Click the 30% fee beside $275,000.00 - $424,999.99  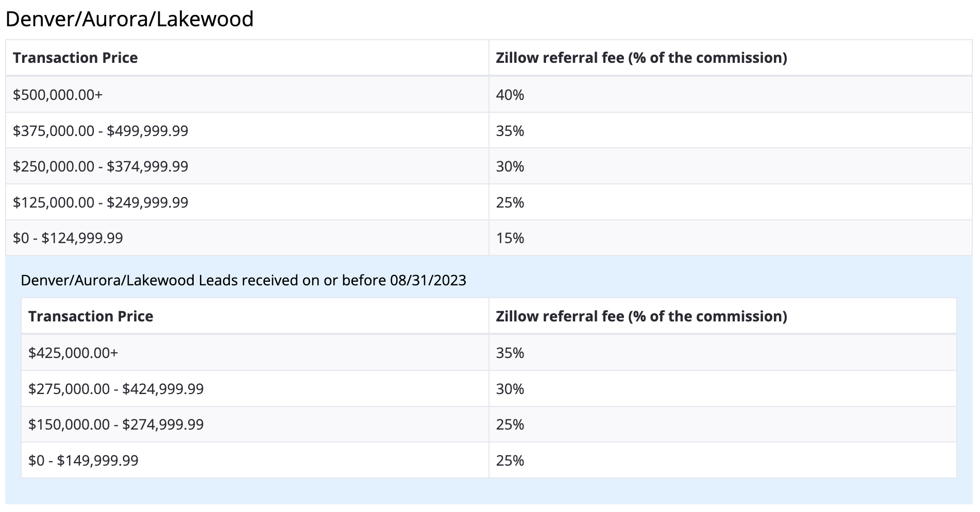[x=510, y=389]
